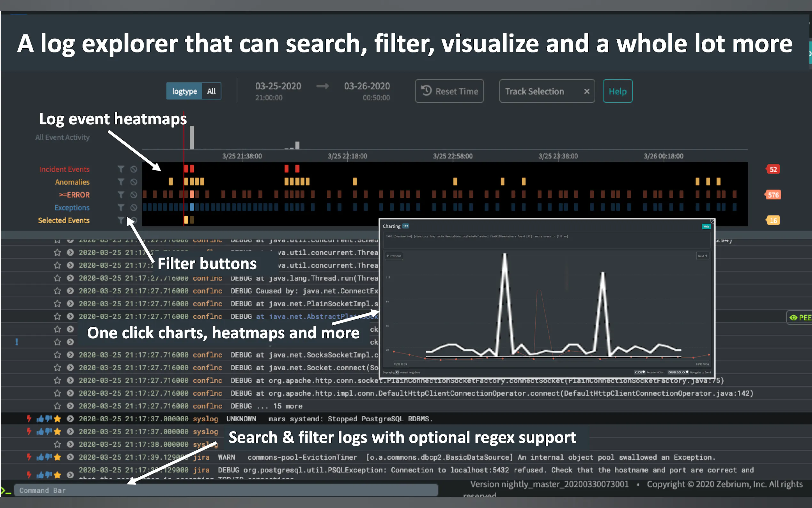Click the Anomalies row hide (ban) icon
812x508 pixels.
(x=134, y=182)
